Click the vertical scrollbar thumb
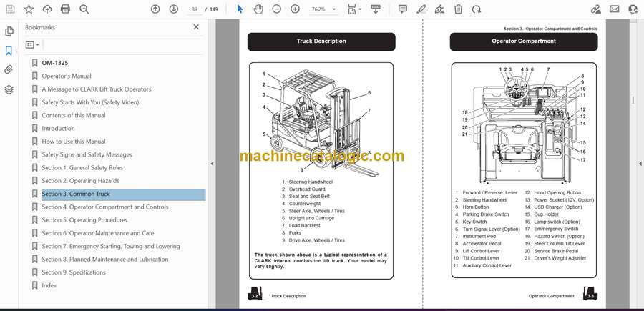644x311 pixels. (x=633, y=101)
